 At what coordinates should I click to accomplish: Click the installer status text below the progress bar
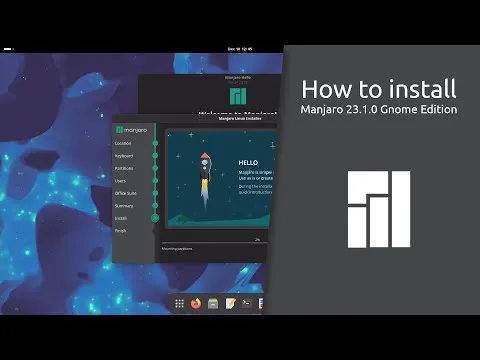point(177,249)
